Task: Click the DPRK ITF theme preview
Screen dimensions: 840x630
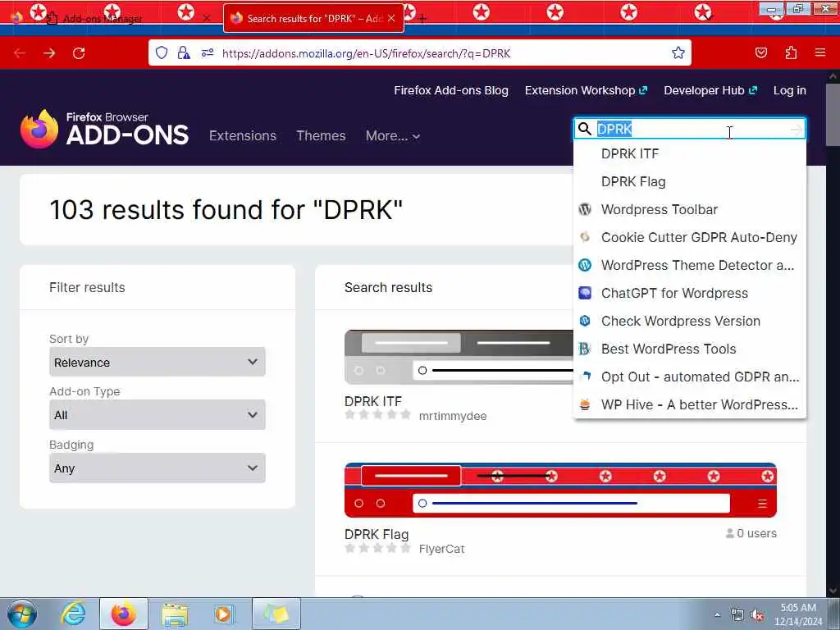Action: pos(459,358)
